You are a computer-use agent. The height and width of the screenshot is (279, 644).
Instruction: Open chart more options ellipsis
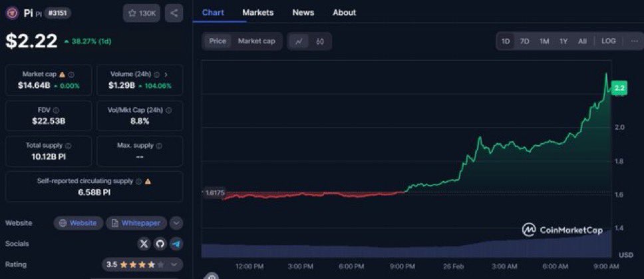(635, 41)
